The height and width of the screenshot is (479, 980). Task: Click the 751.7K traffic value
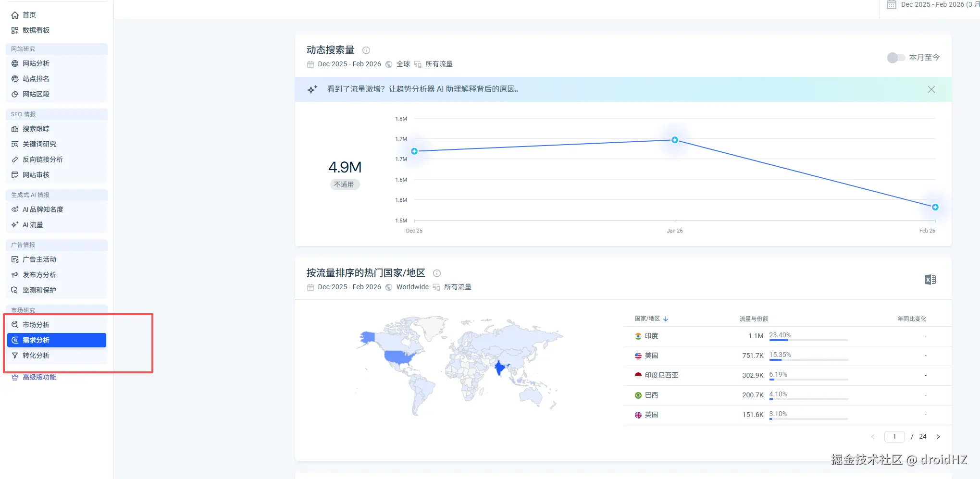pos(753,356)
